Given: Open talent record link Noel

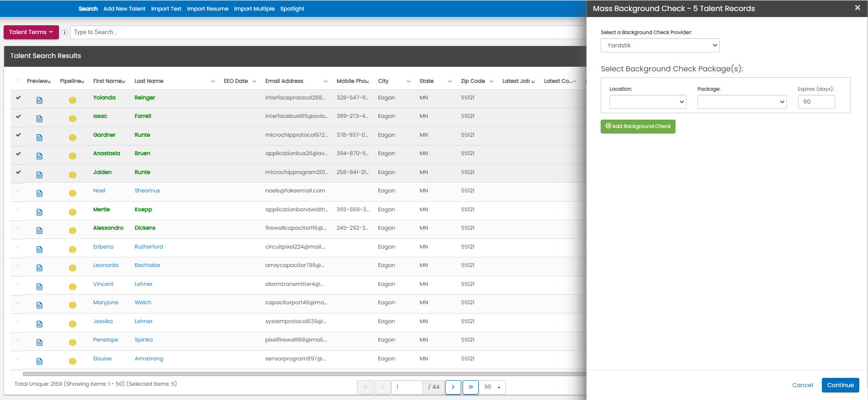Looking at the screenshot, I should [99, 191].
